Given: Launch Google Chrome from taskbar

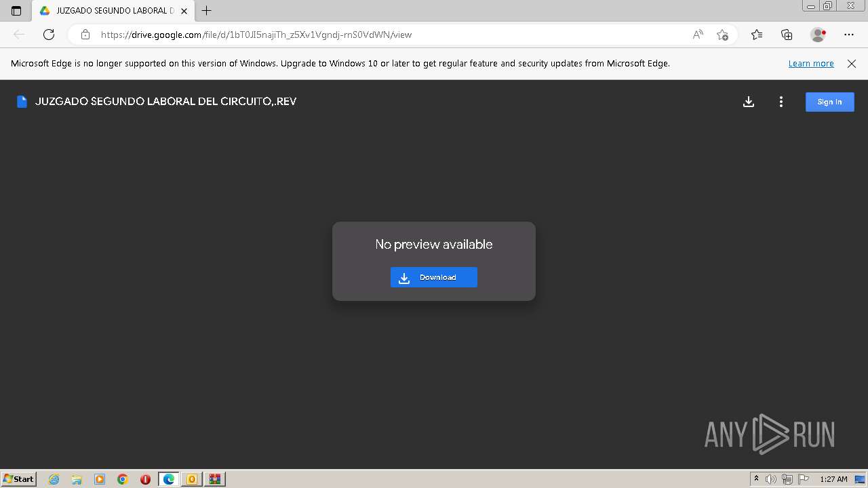Looking at the screenshot, I should point(123,479).
